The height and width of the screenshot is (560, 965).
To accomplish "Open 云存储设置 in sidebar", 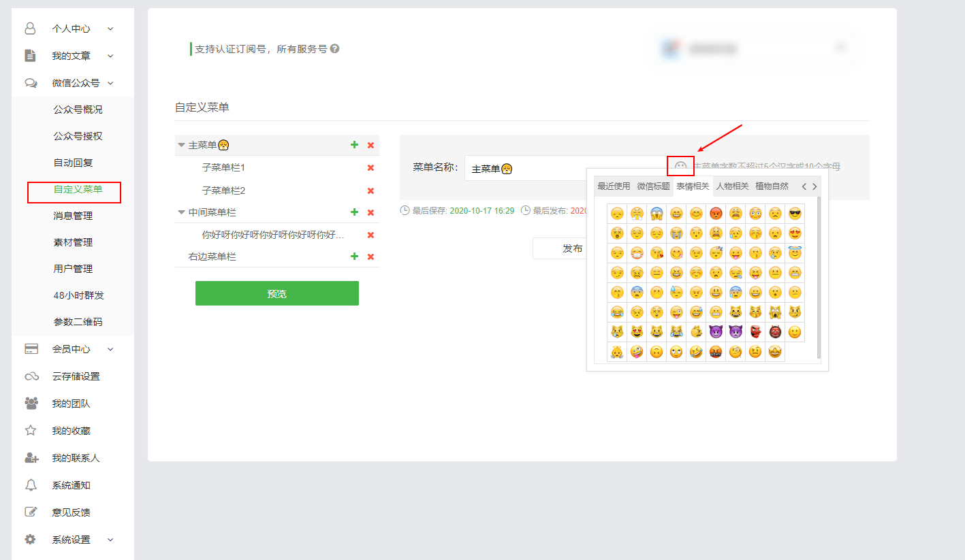I will coord(76,376).
